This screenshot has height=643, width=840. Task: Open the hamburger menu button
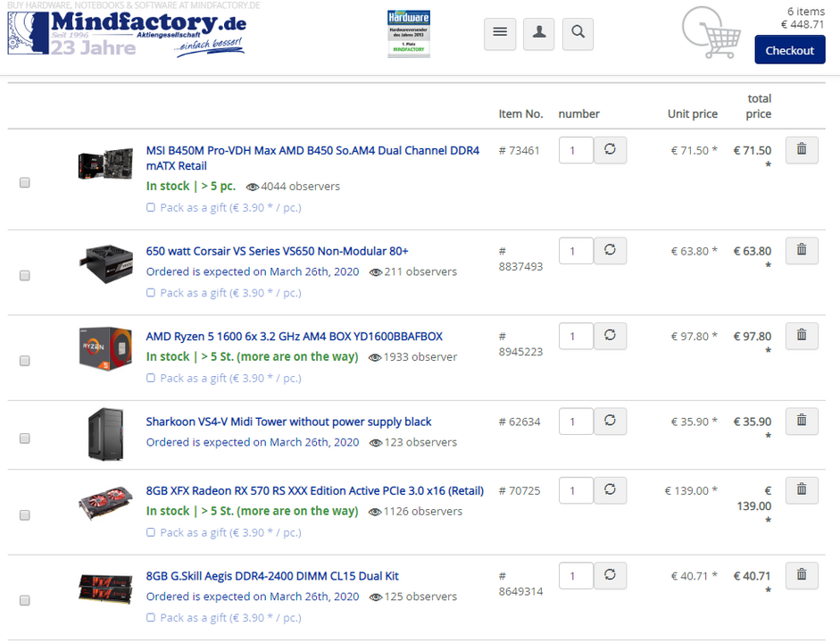[500, 34]
